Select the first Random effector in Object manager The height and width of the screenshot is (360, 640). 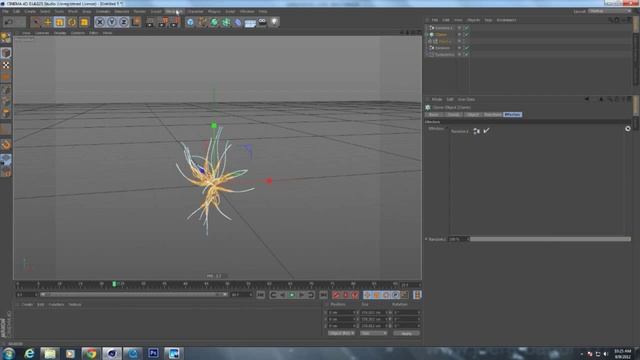pyautogui.click(x=443, y=28)
